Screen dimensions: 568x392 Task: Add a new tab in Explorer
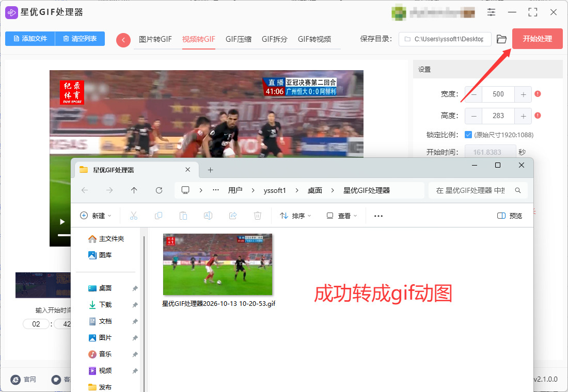211,170
